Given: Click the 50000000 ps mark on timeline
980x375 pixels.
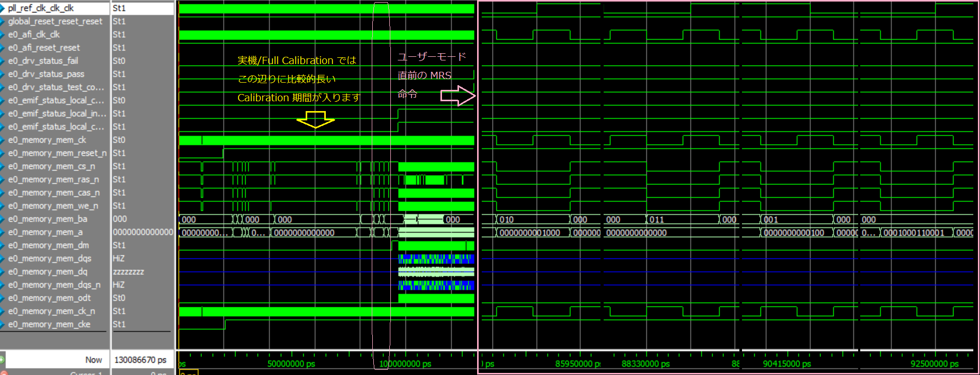Looking at the screenshot, I should [x=291, y=364].
